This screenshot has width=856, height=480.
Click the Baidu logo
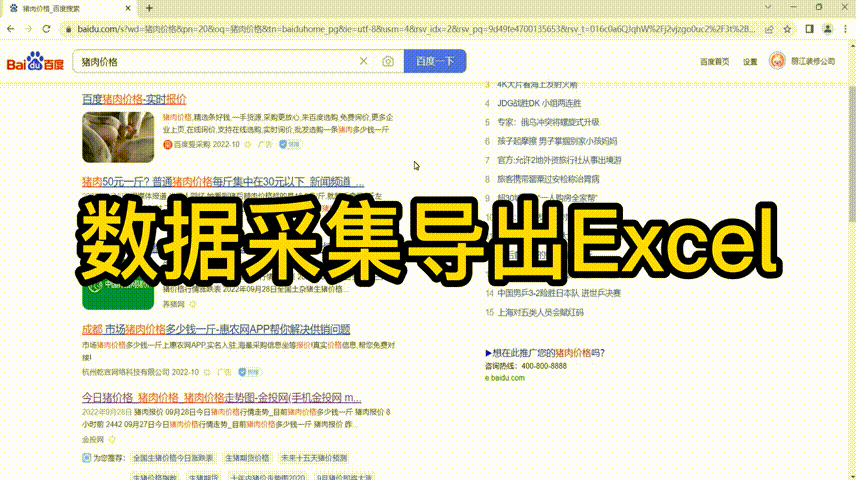point(35,62)
